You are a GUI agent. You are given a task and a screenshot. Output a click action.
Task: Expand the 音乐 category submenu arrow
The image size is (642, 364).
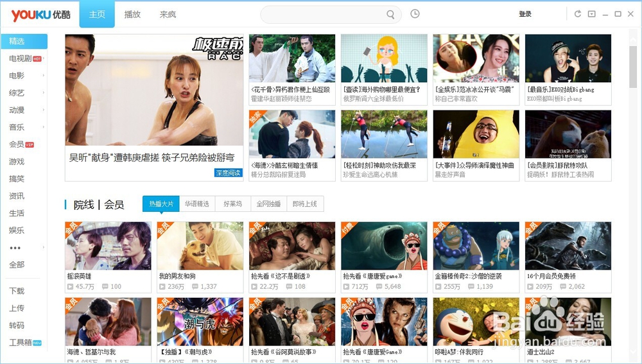click(x=44, y=127)
